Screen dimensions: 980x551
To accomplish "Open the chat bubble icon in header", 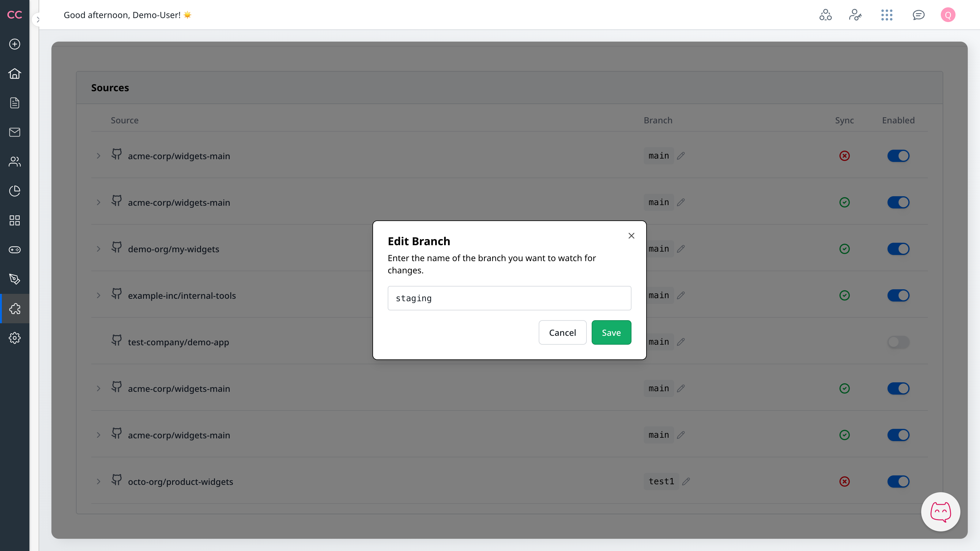I will 918,15.
